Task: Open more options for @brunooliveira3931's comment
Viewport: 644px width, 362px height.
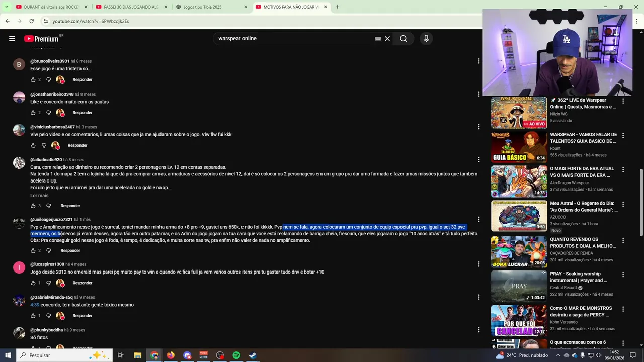Action: coord(478,61)
